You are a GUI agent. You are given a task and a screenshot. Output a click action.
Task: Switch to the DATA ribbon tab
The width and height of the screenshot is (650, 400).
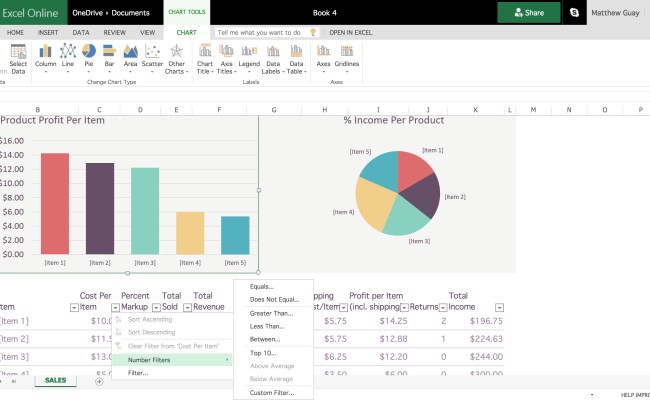[x=81, y=32]
